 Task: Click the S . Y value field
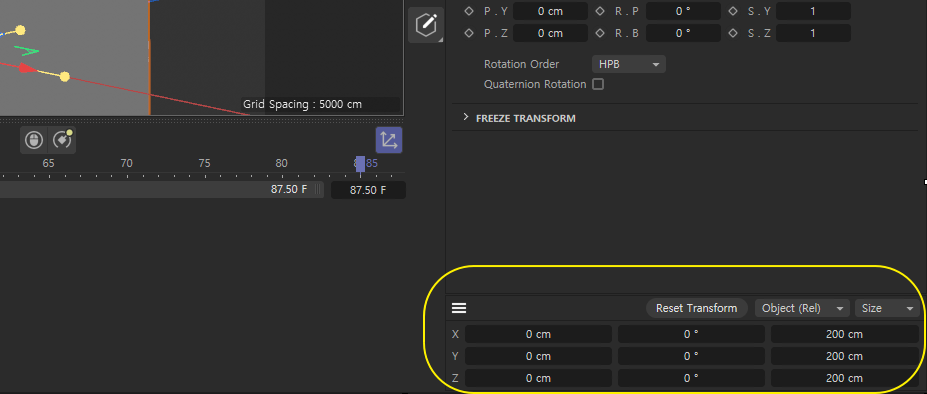point(813,11)
